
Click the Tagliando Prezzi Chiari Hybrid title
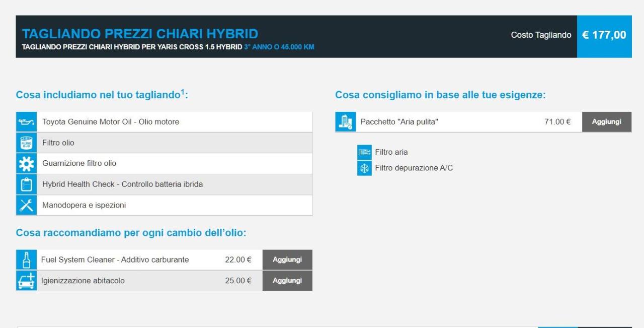click(140, 34)
